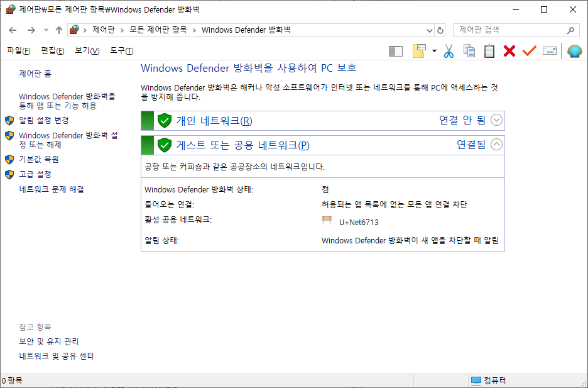The width and height of the screenshot is (588, 388).
Task: Open the recent locations dropdown chevron
Action: click(x=46, y=30)
